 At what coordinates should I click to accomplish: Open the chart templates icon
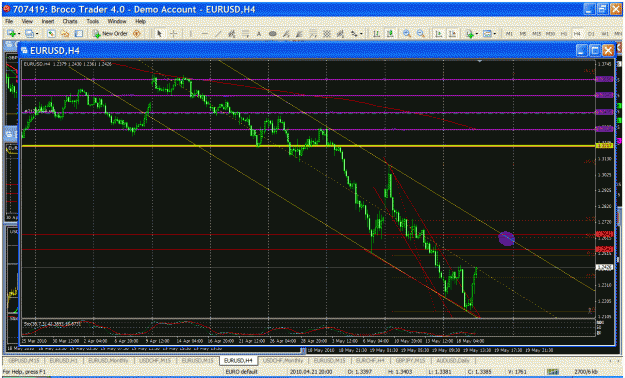[x=487, y=34]
